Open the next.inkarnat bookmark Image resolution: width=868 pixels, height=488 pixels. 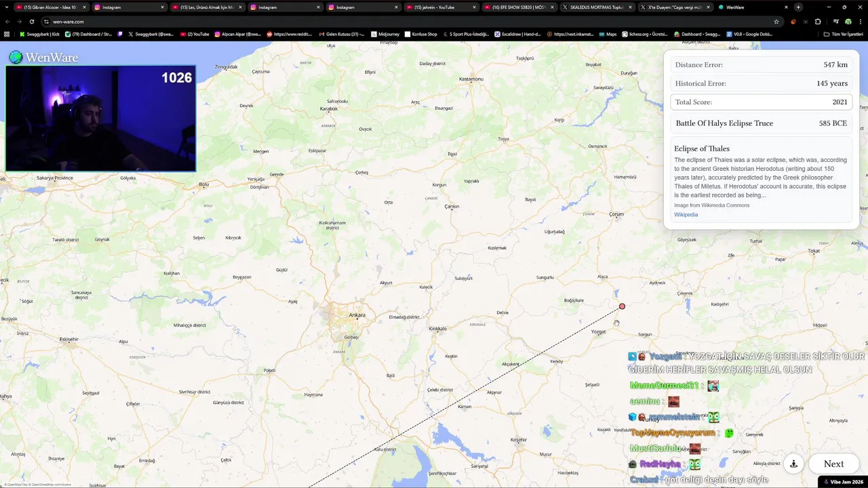[570, 34]
